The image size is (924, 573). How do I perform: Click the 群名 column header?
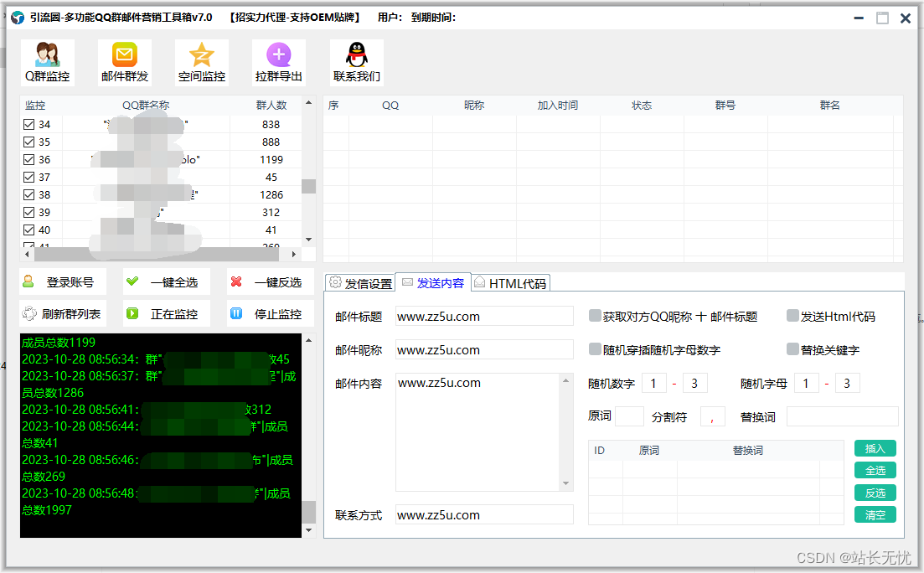coord(829,106)
